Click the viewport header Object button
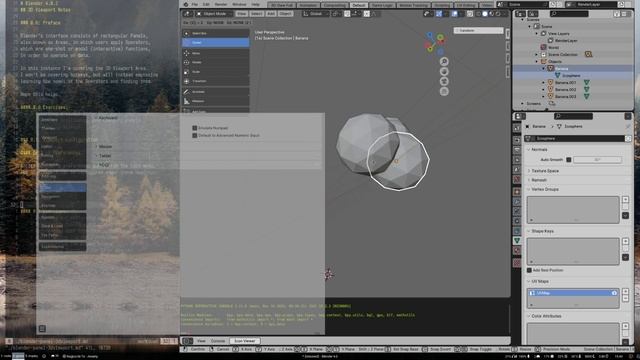Image resolution: width=640 pixels, height=360 pixels. [285, 13]
